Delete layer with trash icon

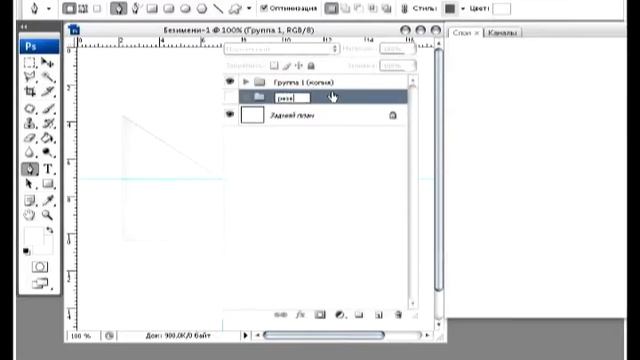[398, 315]
